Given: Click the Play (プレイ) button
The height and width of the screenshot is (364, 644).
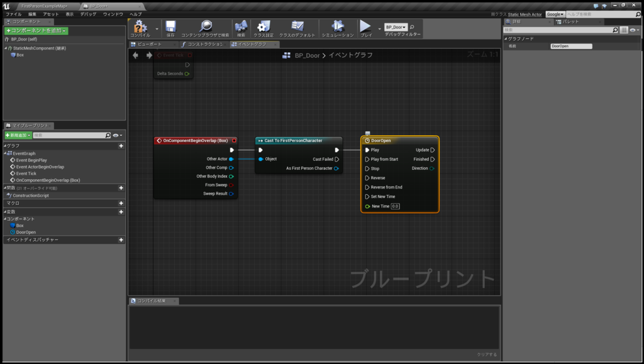Looking at the screenshot, I should [365, 26].
